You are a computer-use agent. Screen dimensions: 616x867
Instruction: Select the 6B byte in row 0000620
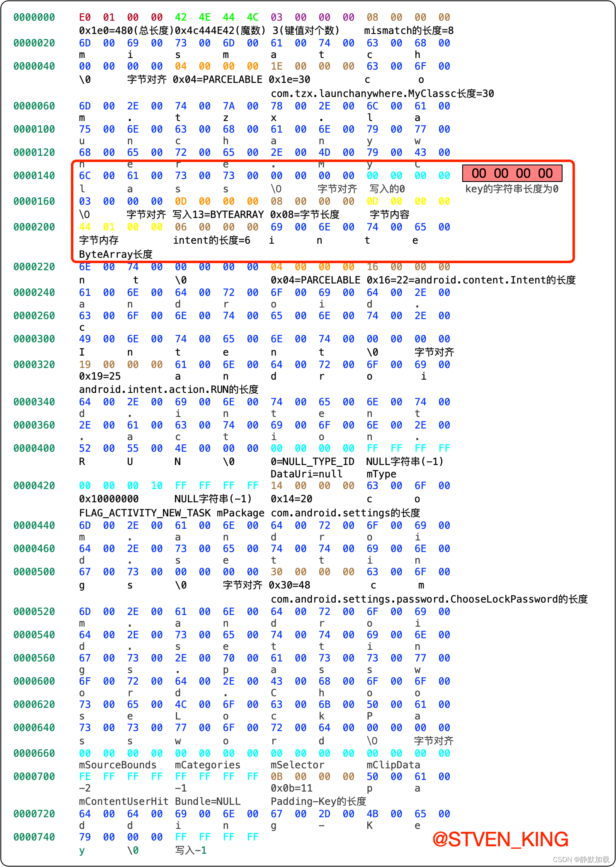(325, 705)
